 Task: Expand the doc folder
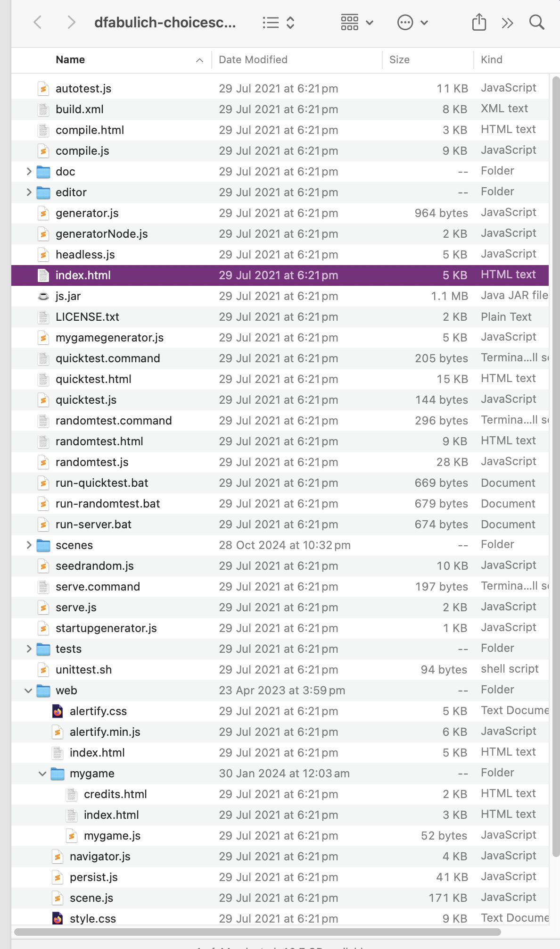(x=29, y=172)
